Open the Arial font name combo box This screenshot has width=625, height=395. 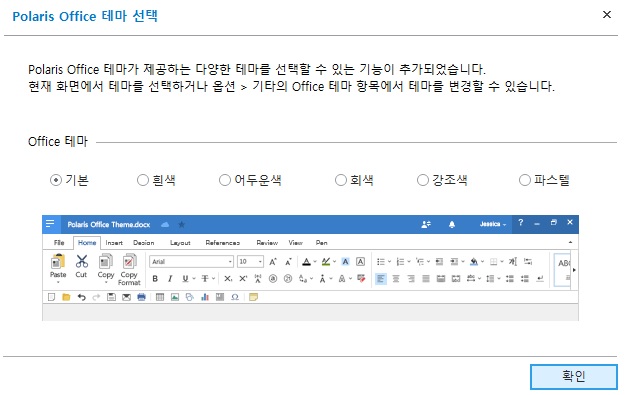point(191,261)
